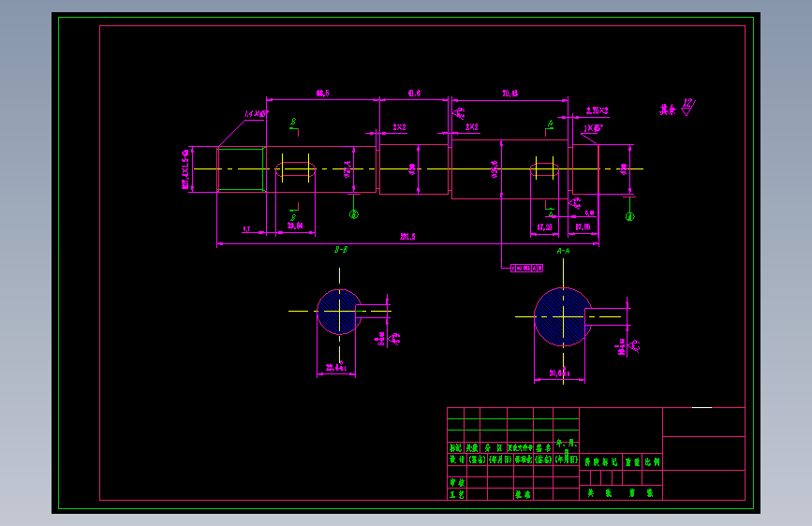This screenshot has width=812, height=526.
Task: Click the 工艺 row label
Action: point(457,494)
